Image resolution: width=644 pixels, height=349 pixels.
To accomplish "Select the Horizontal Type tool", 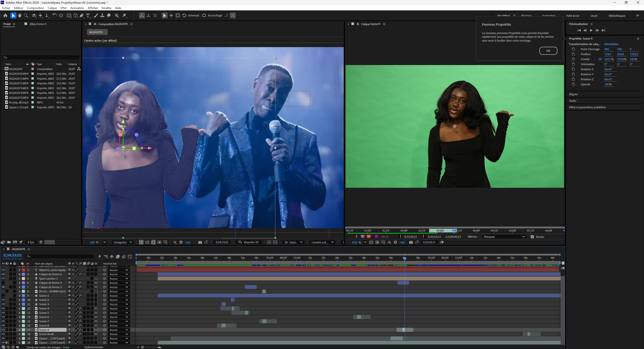I will click(x=88, y=15).
